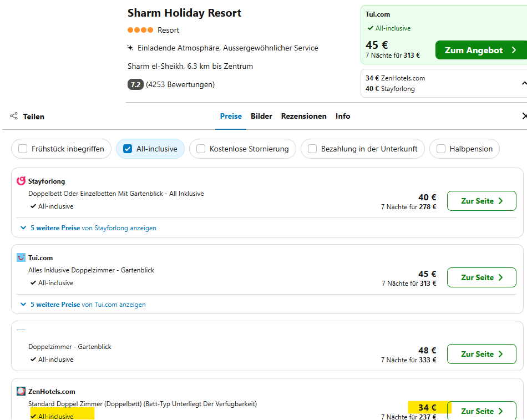Open Zur Seite for ZenHotels.com offer
Viewport: 527px width, 420px height.
pyautogui.click(x=482, y=411)
